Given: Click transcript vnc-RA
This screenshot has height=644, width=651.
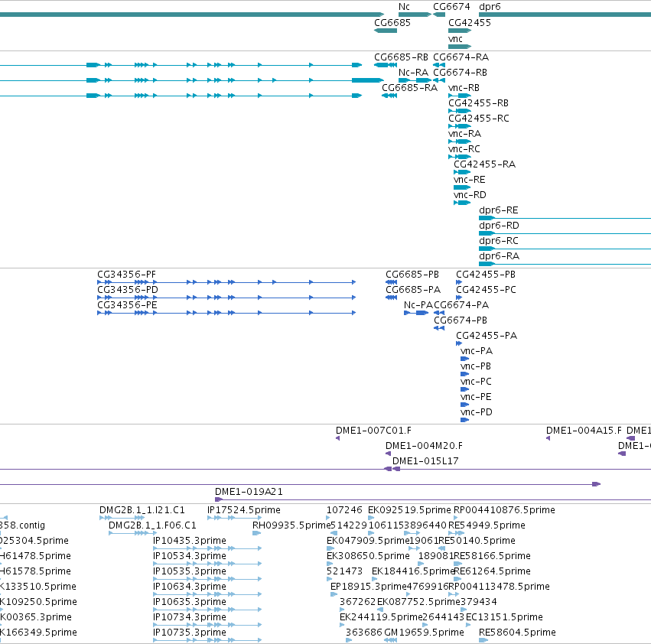Looking at the screenshot, I should pyautogui.click(x=464, y=134).
